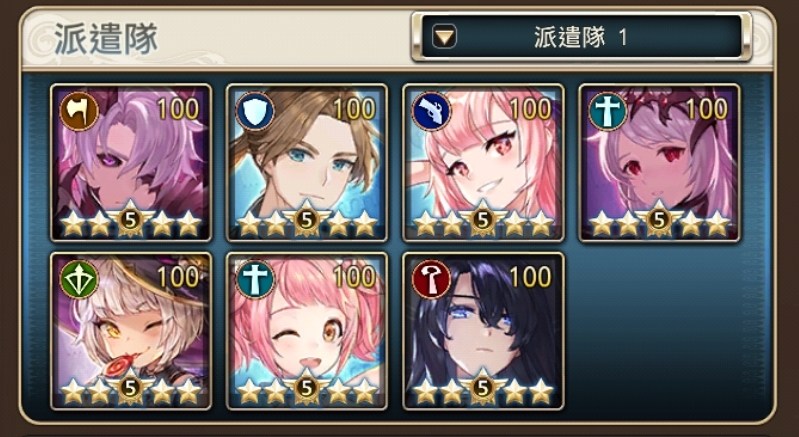The image size is (799, 437).
Task: Click the shield class icon on brown-haired hero
Action: [255, 112]
